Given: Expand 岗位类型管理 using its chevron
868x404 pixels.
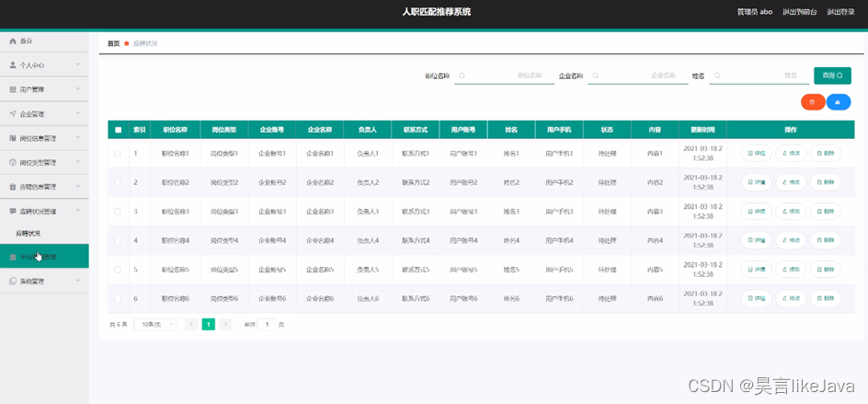Looking at the screenshot, I should [x=78, y=162].
